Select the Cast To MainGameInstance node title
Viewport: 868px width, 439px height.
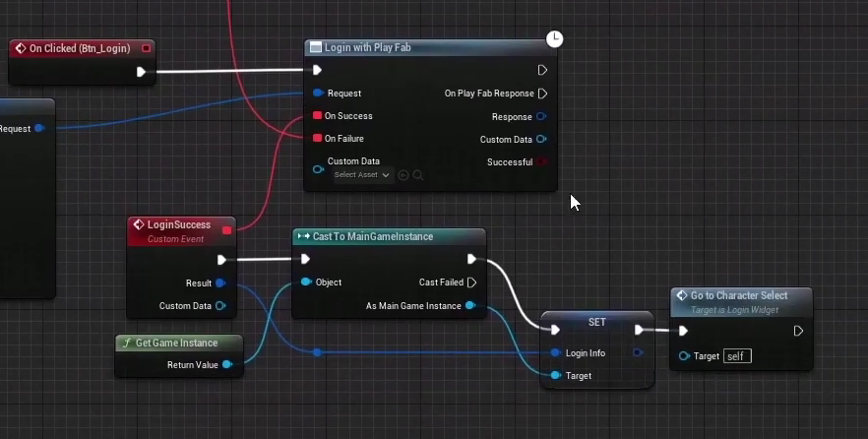[373, 236]
